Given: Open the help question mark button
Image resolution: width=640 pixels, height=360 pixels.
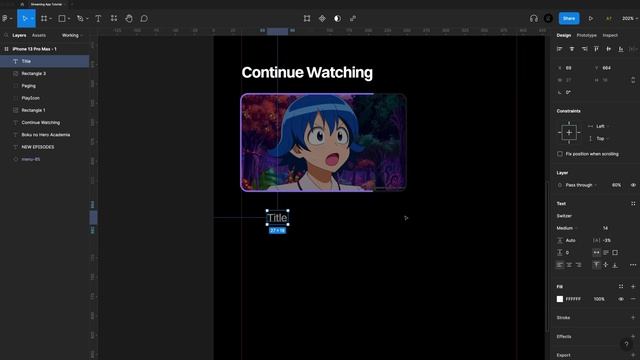Looking at the screenshot, I should tap(626, 344).
